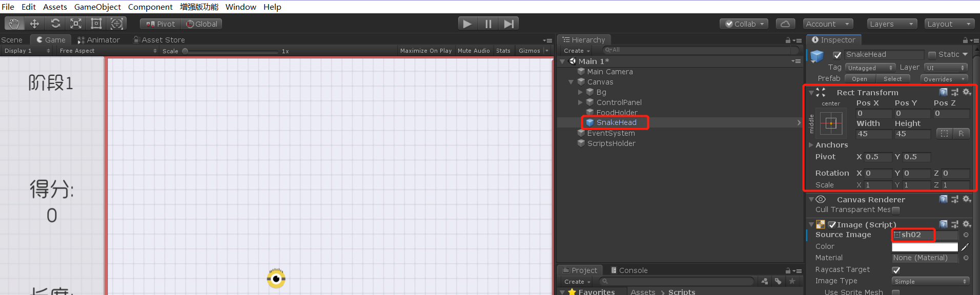Viewport: 980px width, 295px height.
Task: Click the color eyedropper icon
Action: coord(965,247)
